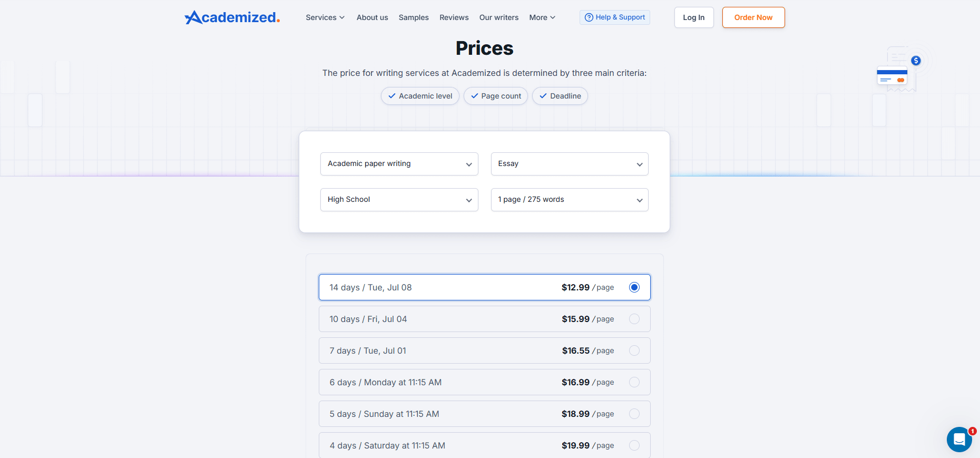Click the Deadline checkmark chip

(560, 96)
